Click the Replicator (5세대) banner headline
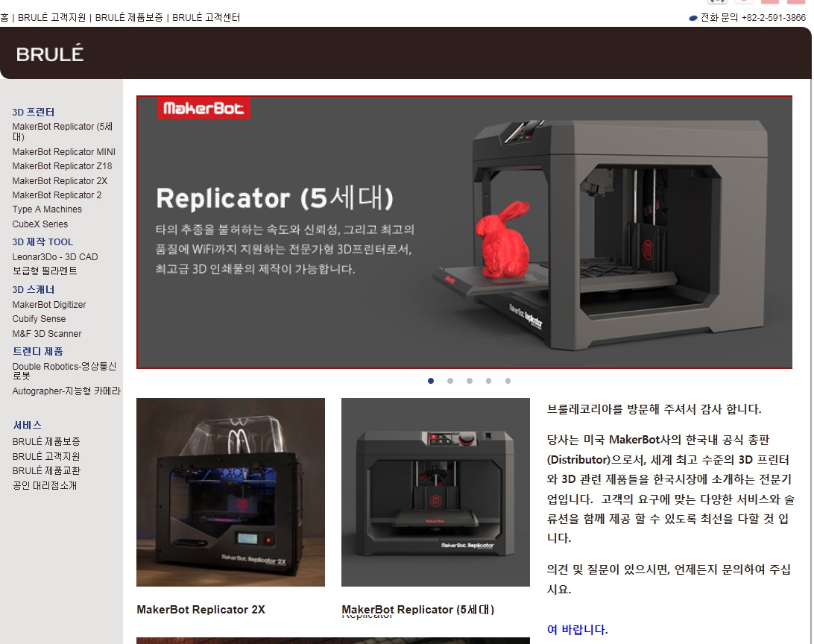This screenshot has height=644, width=814. [x=274, y=198]
